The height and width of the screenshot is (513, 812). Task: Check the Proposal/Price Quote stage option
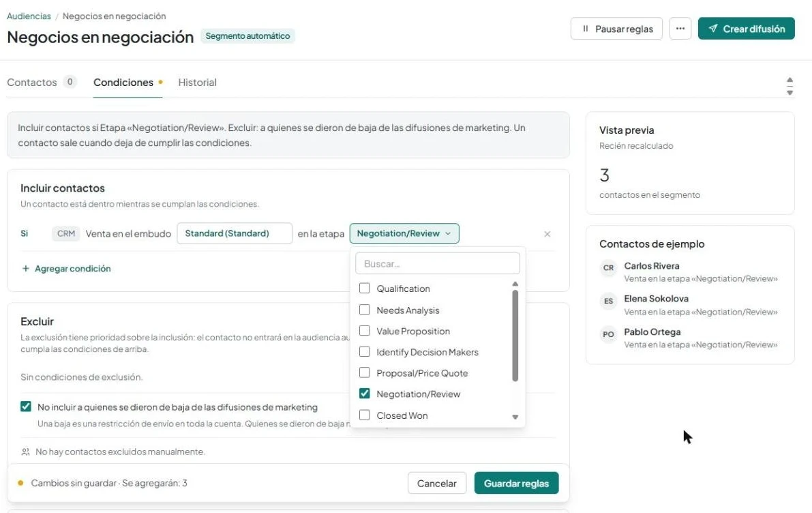tap(365, 372)
